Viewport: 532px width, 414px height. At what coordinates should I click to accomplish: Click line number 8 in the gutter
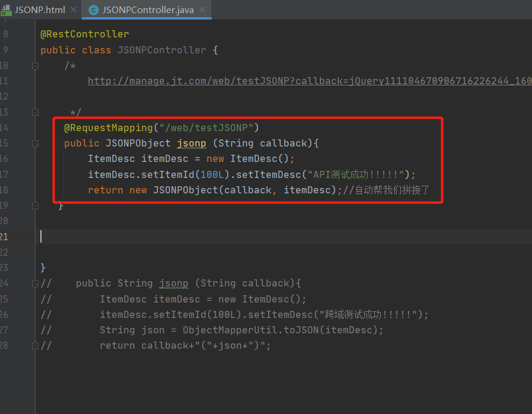pyautogui.click(x=5, y=34)
